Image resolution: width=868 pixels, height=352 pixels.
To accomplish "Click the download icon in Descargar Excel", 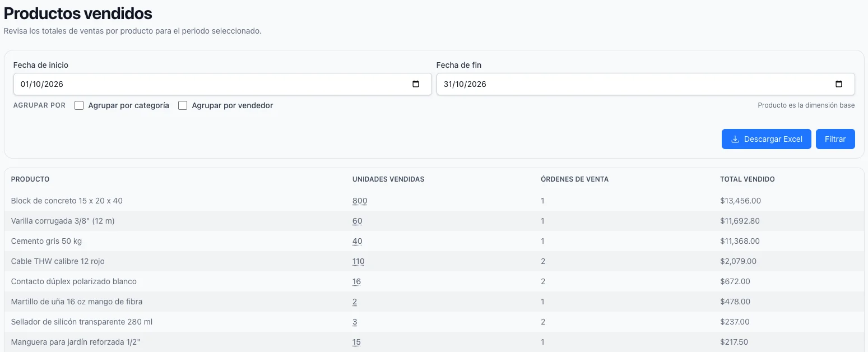I will 735,139.
